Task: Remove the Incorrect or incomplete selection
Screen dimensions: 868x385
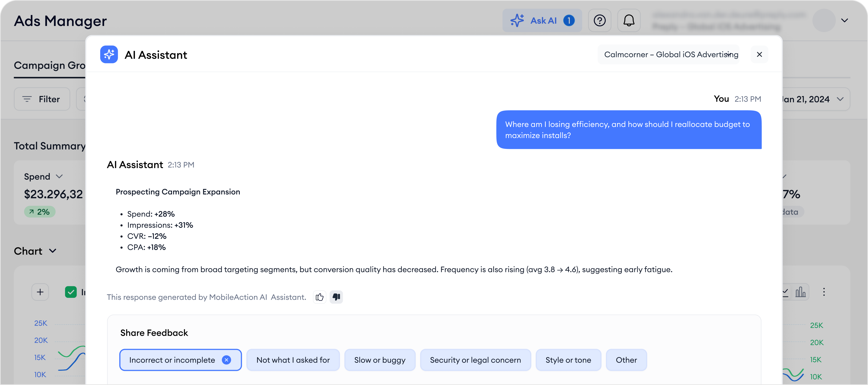Action: 226,360
